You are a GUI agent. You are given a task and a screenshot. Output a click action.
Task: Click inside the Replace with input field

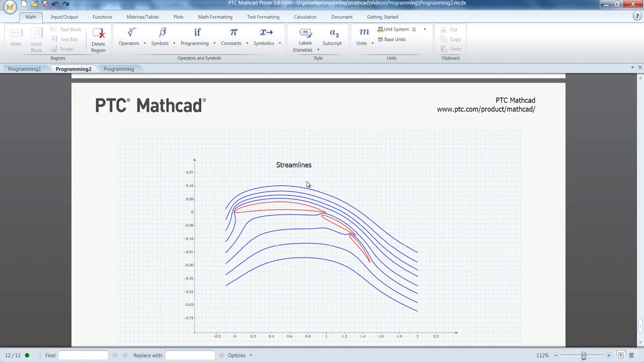[190, 355]
